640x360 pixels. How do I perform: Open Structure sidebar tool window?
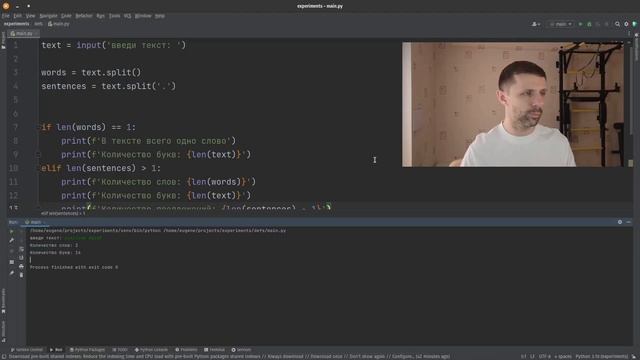pyautogui.click(x=3, y=331)
